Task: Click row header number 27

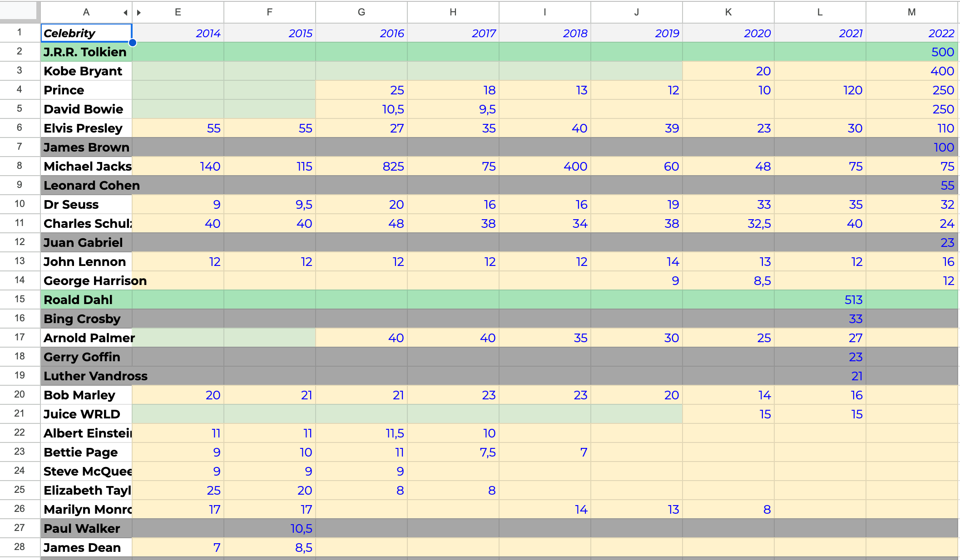Action: [x=20, y=528]
